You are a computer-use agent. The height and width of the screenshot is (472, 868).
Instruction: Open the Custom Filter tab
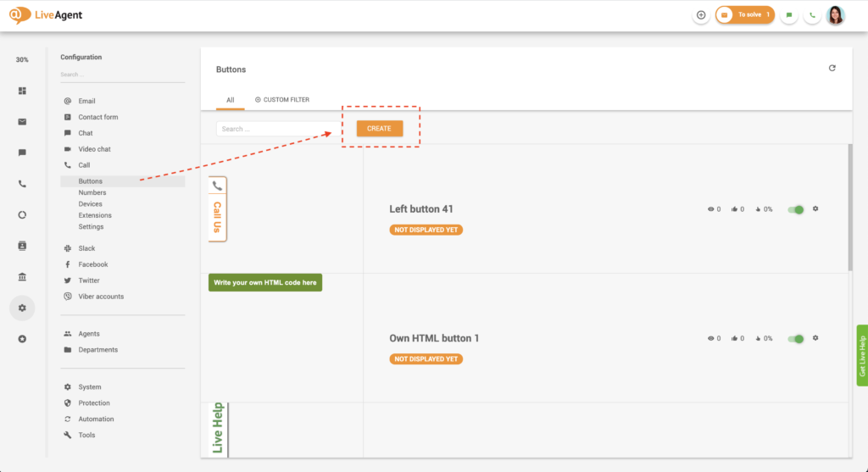coord(282,100)
